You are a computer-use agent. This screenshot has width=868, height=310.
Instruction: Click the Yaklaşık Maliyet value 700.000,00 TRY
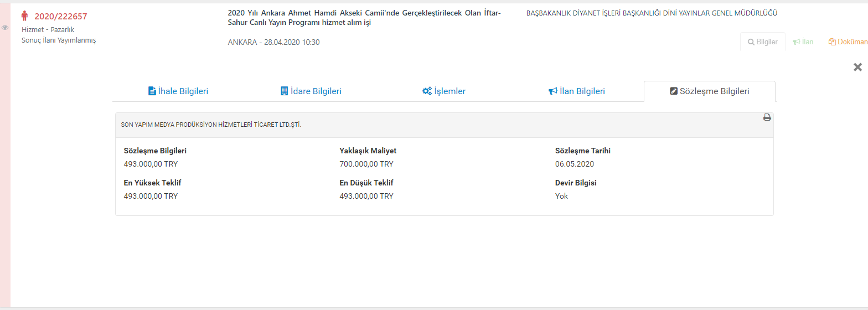[x=366, y=164]
